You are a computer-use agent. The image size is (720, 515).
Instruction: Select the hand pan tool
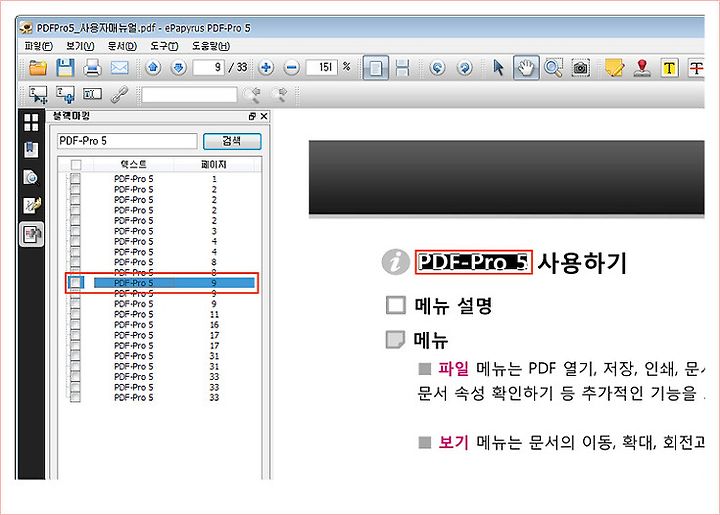click(x=526, y=68)
